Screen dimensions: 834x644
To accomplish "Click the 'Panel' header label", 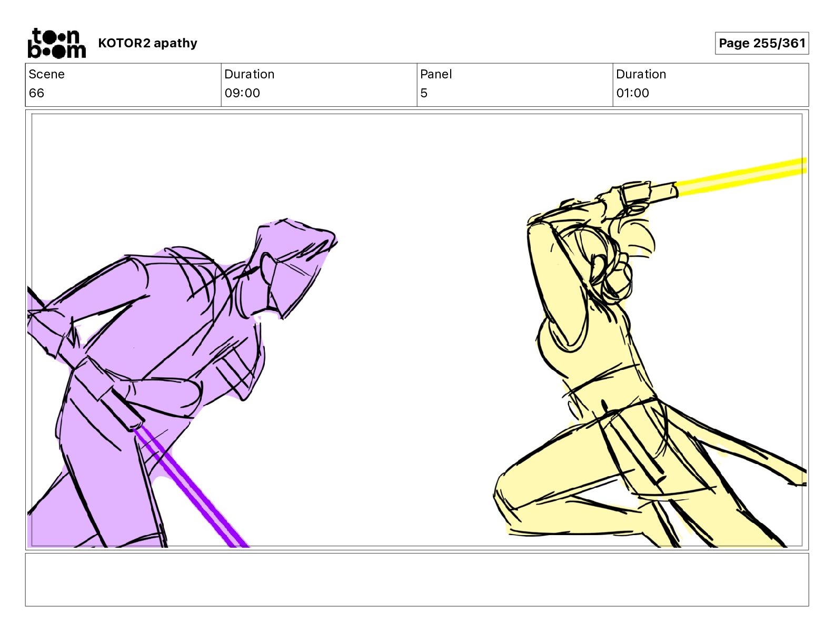I will coord(436,74).
